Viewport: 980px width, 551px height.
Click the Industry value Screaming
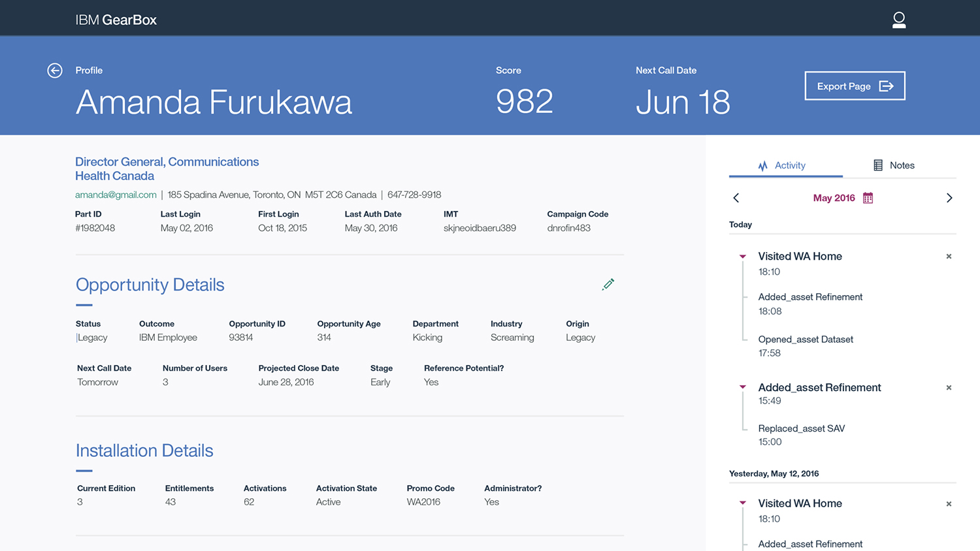coord(512,338)
